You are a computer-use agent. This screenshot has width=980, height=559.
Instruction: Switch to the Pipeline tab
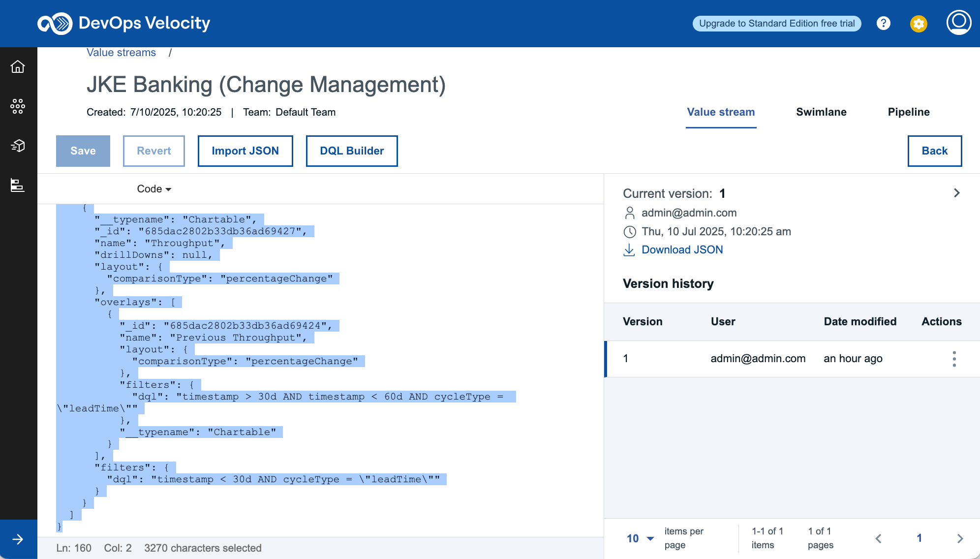[909, 112]
